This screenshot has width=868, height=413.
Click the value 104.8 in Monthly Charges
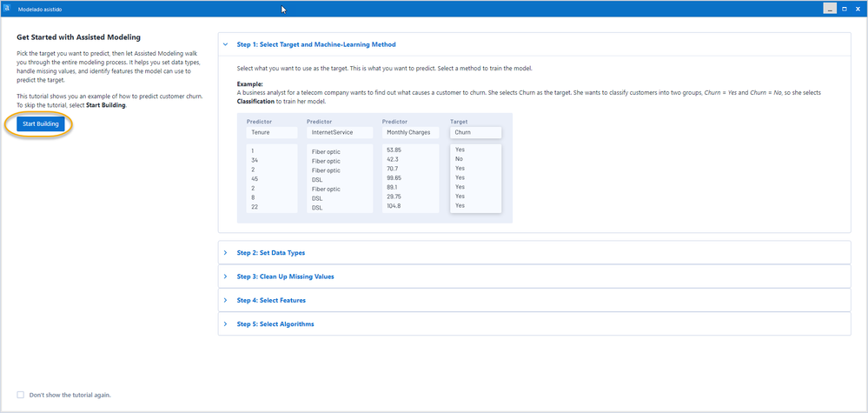[x=393, y=205]
